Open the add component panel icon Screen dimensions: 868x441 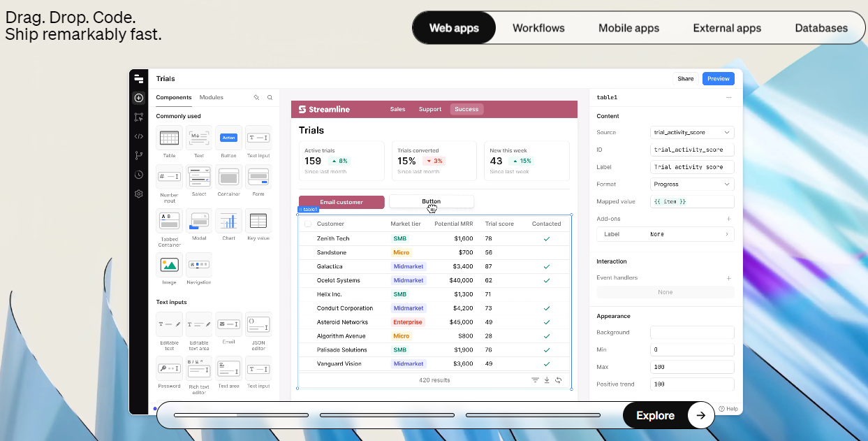138,99
